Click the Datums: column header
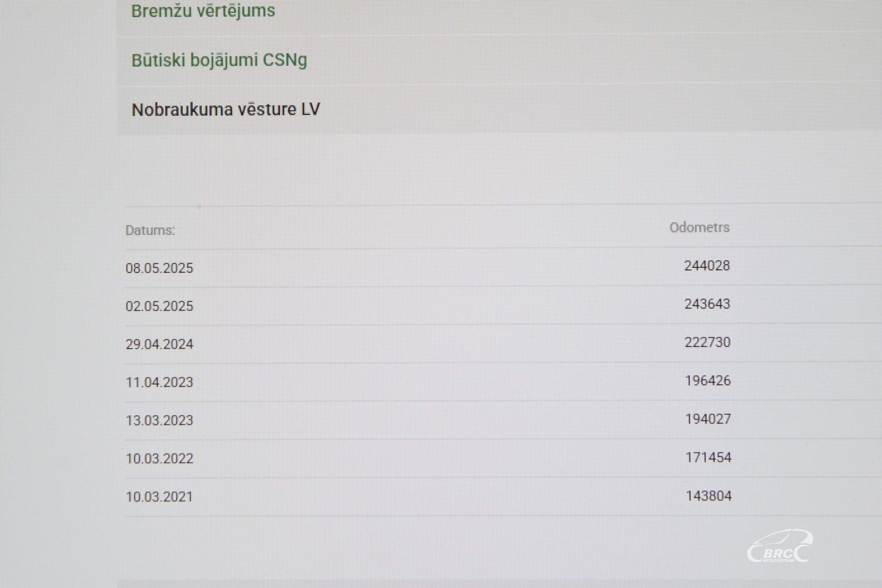Screen dimensions: 882x588 [150, 230]
